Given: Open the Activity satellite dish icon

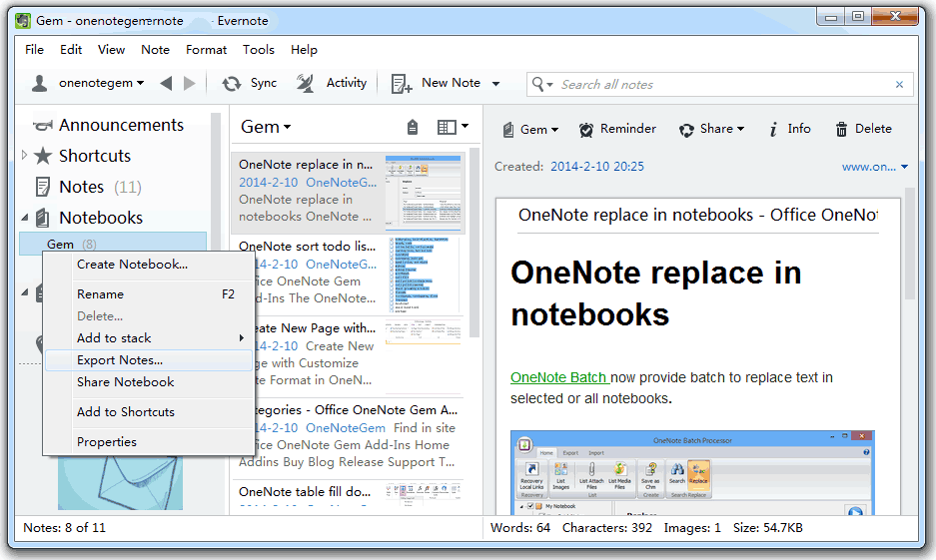Looking at the screenshot, I should 305,84.
